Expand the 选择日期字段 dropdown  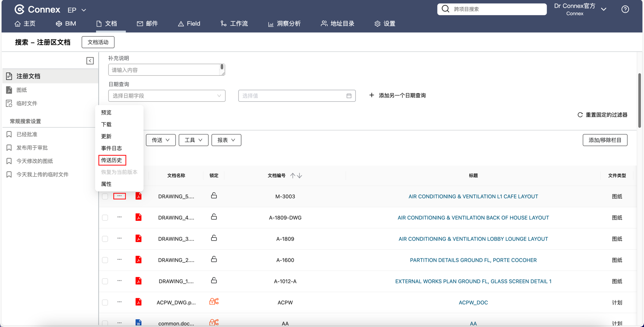[x=167, y=96]
